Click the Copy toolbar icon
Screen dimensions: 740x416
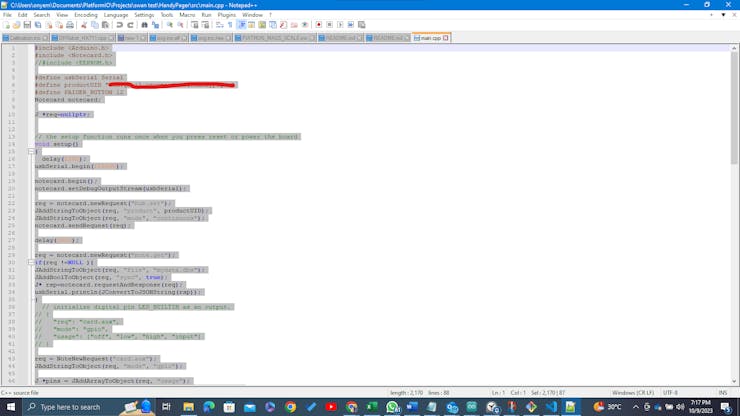coord(94,25)
